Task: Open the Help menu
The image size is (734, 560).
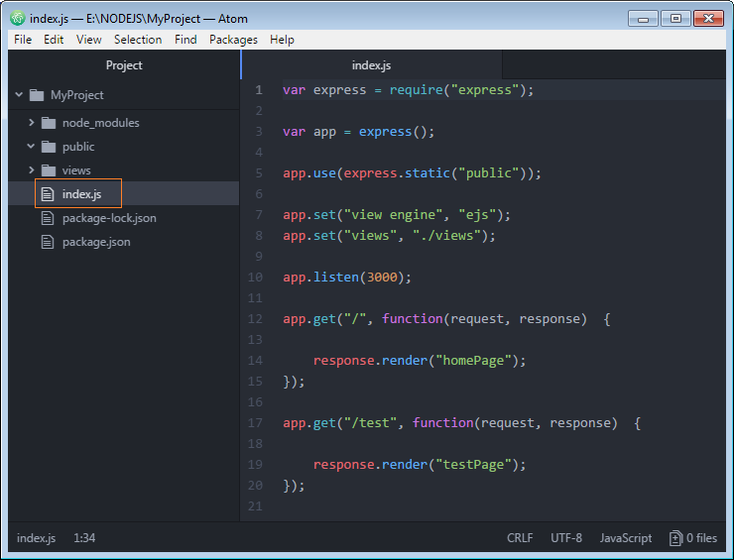Action: pos(282,40)
